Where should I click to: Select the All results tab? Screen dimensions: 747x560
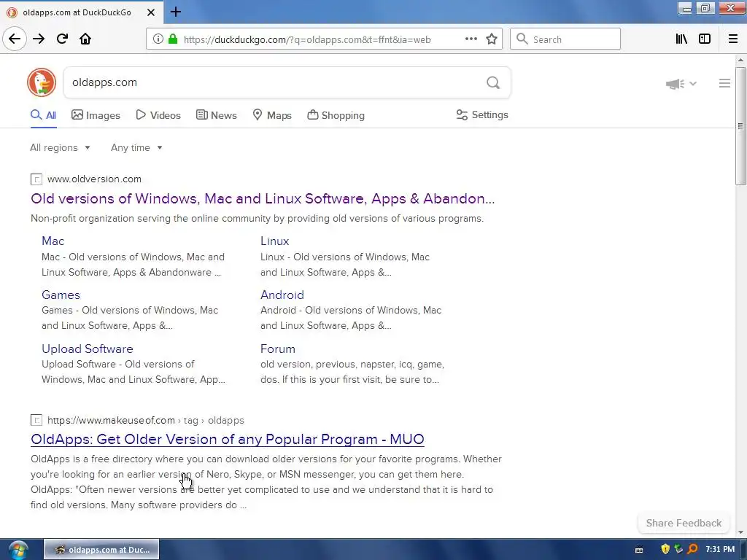[43, 115]
